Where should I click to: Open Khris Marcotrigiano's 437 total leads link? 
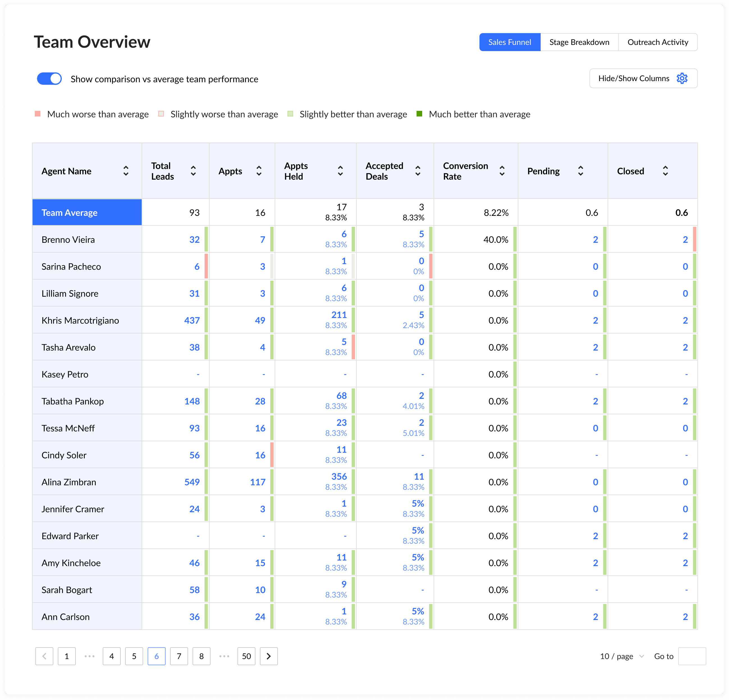click(192, 320)
